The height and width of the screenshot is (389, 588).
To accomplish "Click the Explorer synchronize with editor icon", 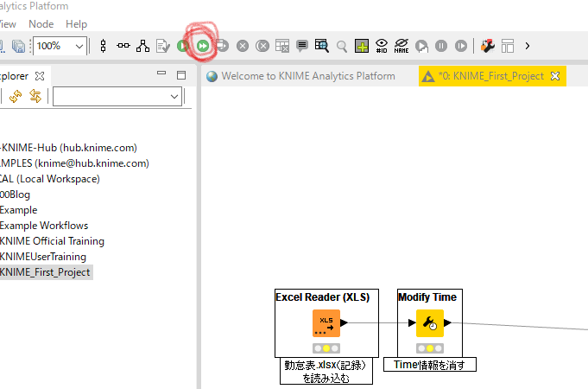I will pyautogui.click(x=35, y=96).
